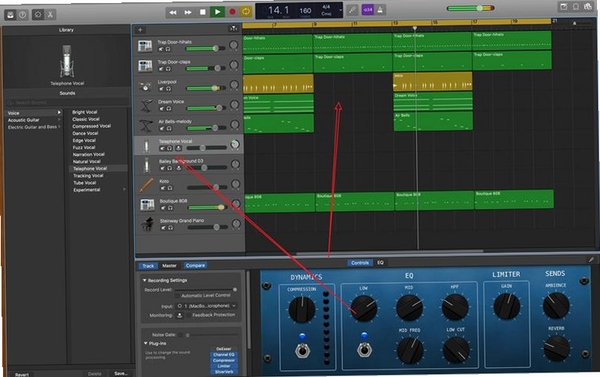Mute the Liverpool track

[161, 89]
